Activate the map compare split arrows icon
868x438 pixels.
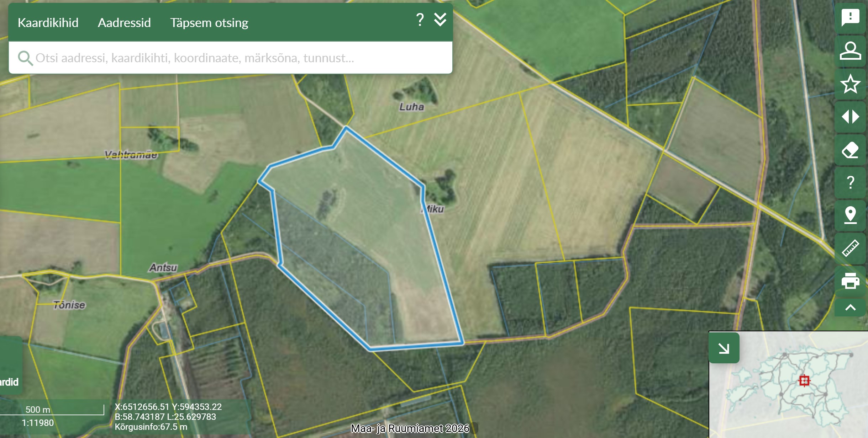click(850, 117)
